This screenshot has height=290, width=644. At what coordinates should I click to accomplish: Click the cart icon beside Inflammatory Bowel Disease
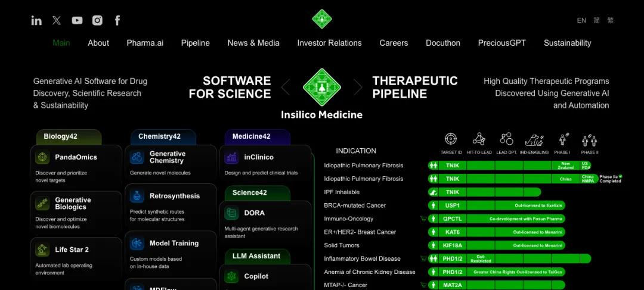(x=423, y=258)
